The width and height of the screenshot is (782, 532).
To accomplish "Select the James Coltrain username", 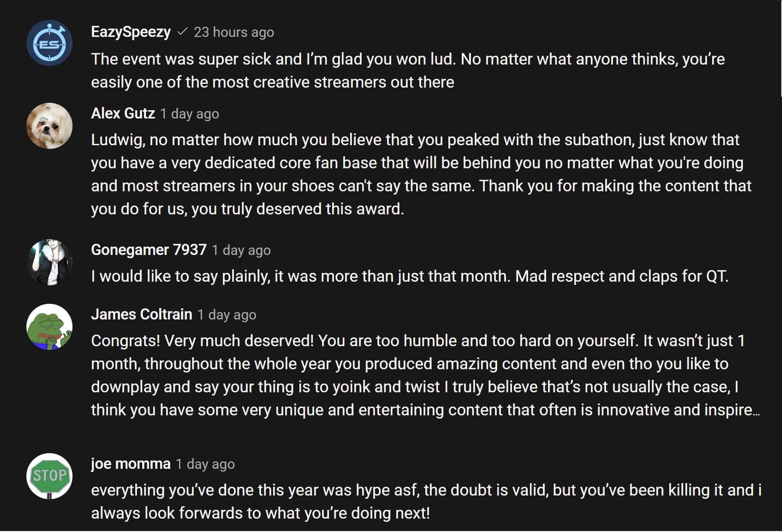I will pos(141,314).
